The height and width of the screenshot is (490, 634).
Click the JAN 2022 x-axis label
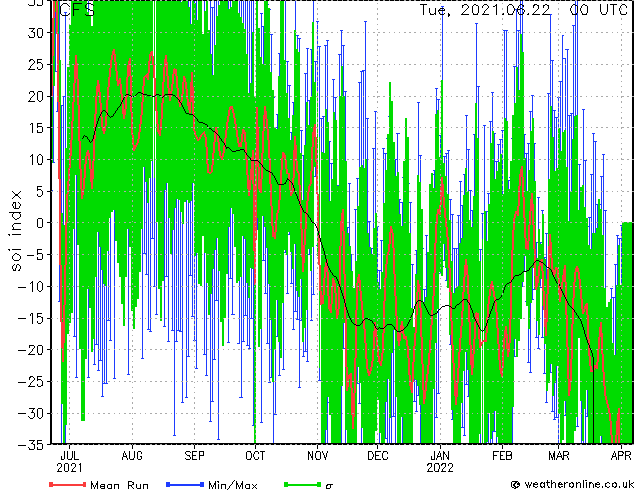[x=440, y=462]
